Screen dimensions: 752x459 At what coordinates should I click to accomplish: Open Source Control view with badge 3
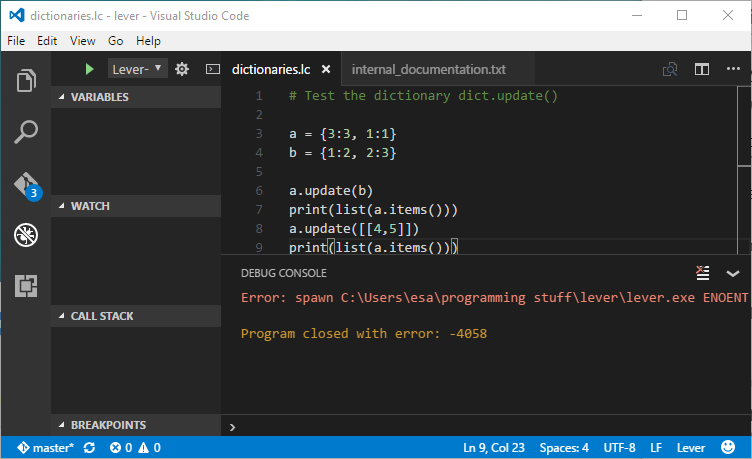tap(26, 185)
